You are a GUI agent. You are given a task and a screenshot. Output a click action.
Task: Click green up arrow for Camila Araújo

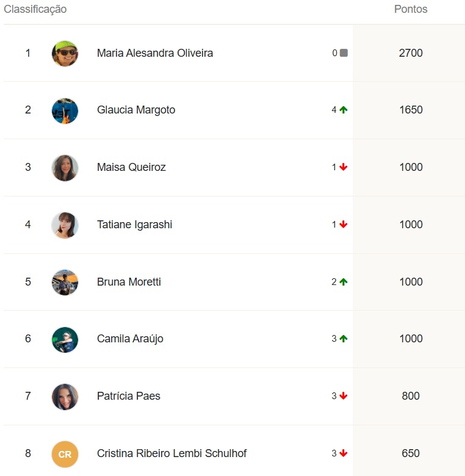pos(344,339)
